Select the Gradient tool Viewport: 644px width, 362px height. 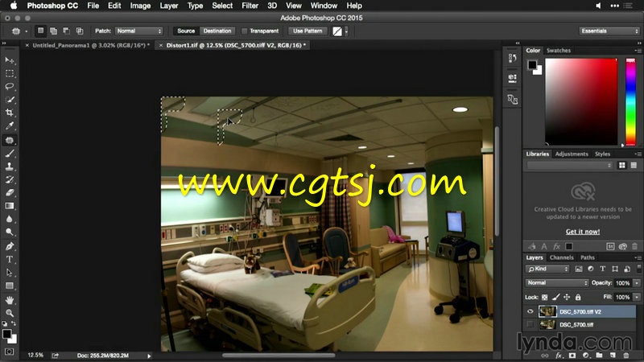point(9,206)
